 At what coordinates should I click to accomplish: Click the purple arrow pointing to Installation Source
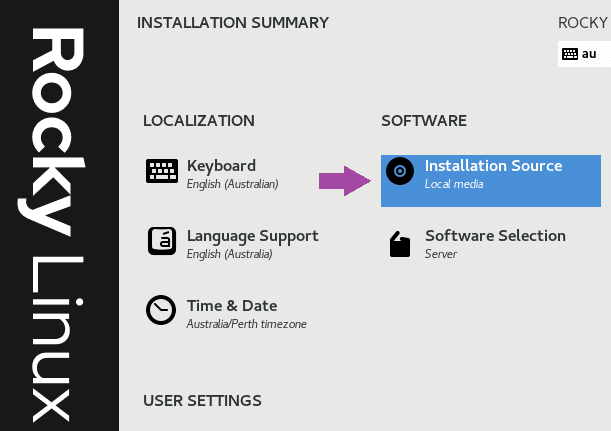[345, 181]
